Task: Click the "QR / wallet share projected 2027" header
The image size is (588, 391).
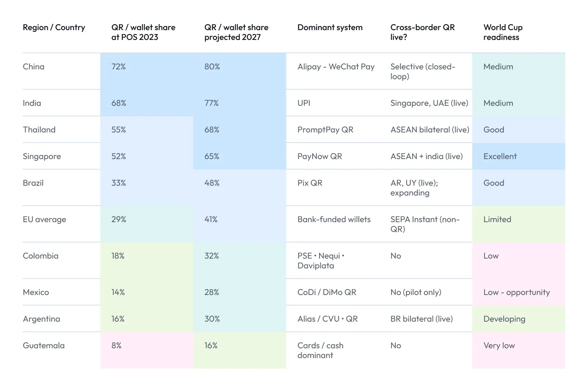Action: (236, 32)
